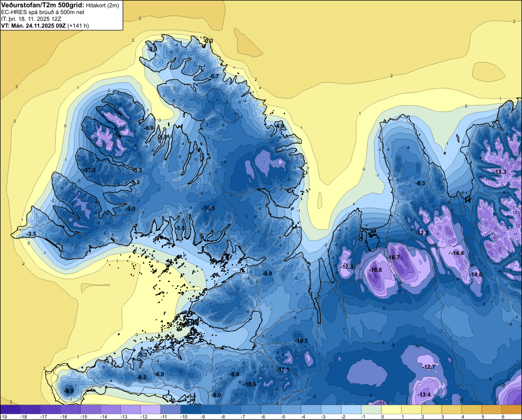Click the -8.3 temperature value

coord(421,183)
